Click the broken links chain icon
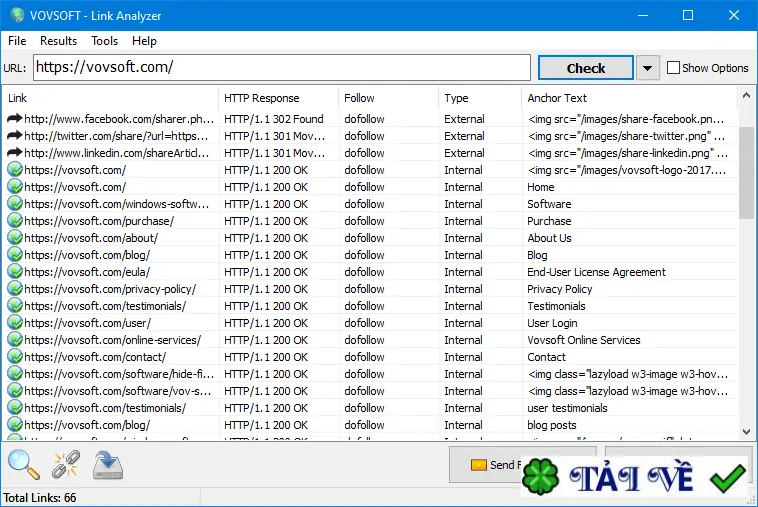Screen dimensions: 758x507 click(x=66, y=464)
